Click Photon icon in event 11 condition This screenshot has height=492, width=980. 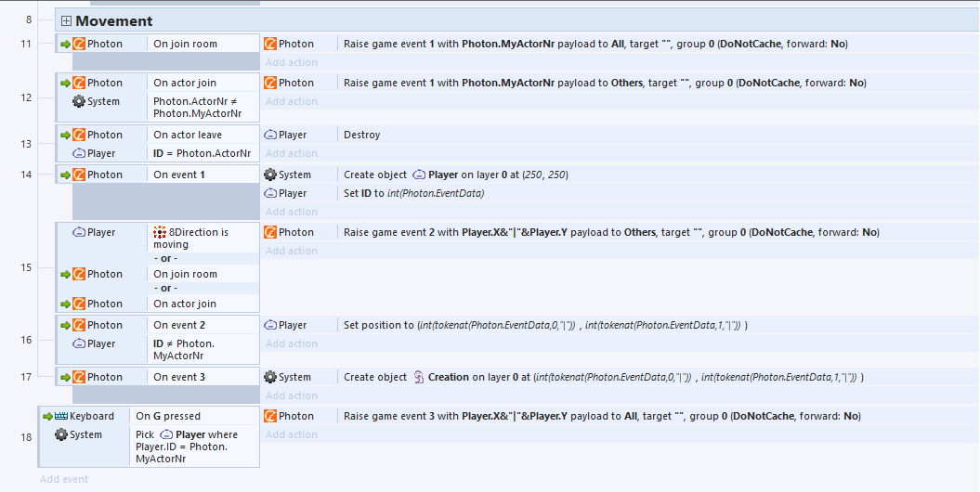[79, 44]
